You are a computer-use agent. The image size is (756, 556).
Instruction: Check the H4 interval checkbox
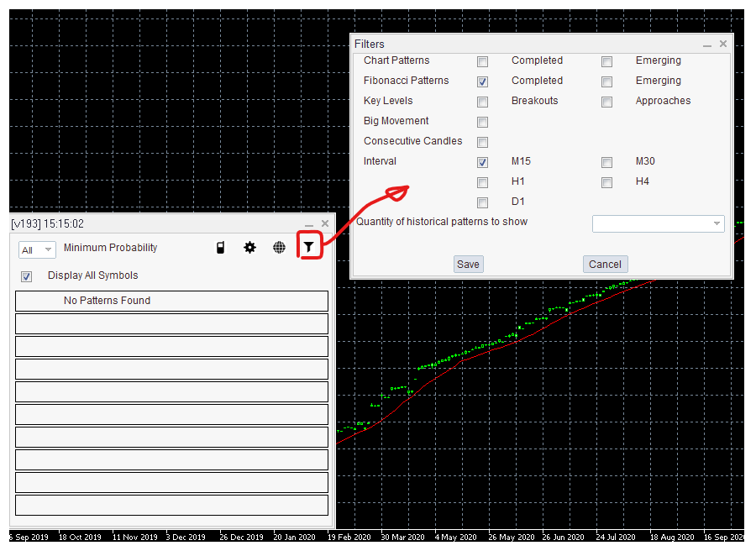pos(607,182)
